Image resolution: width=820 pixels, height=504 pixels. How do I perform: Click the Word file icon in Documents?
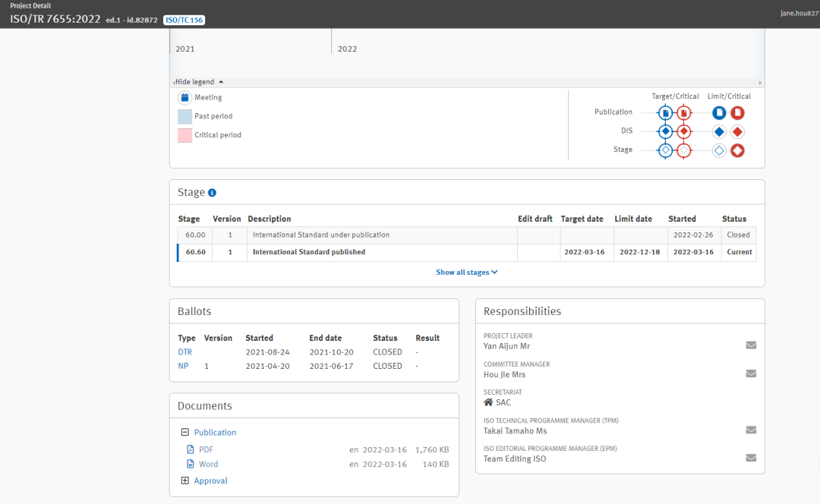191,464
